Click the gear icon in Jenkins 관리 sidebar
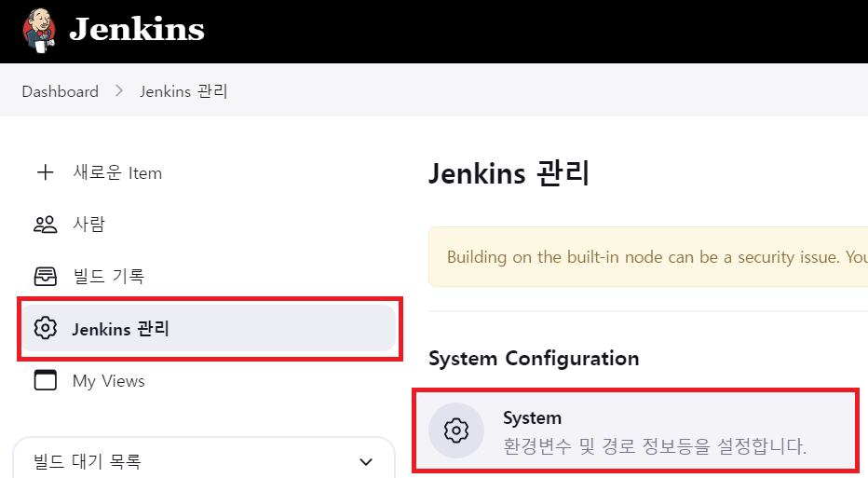Image resolution: width=868 pixels, height=478 pixels. point(46,328)
